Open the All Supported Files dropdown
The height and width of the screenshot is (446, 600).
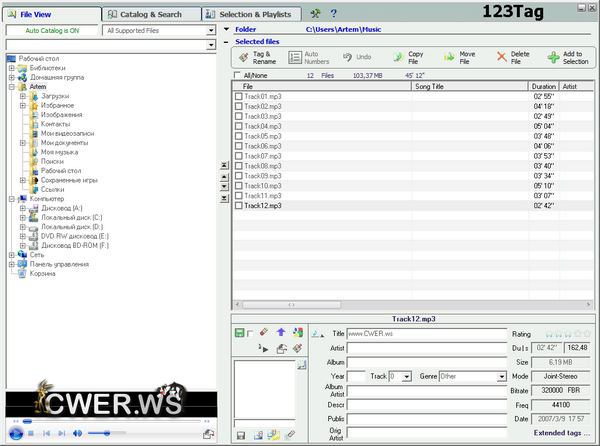point(211,31)
